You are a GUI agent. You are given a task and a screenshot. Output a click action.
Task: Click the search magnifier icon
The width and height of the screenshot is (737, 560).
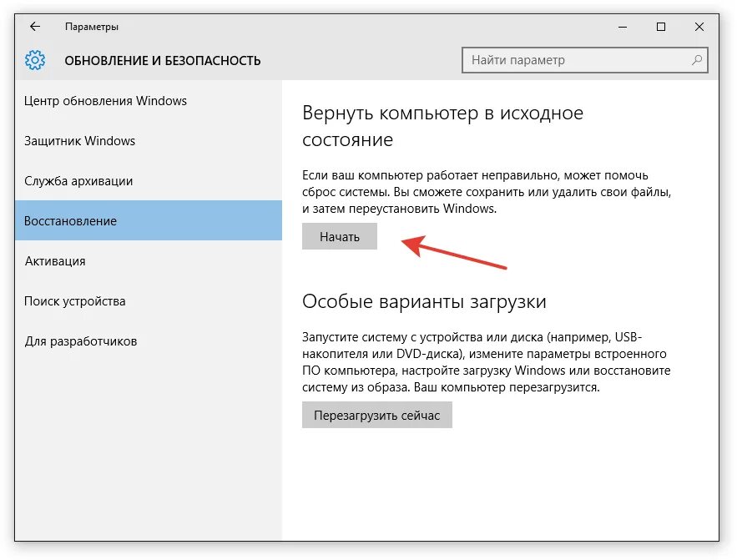point(697,59)
